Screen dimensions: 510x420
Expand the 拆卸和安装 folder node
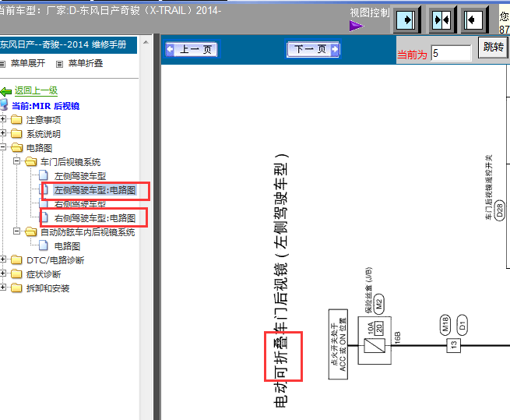pos(2,288)
